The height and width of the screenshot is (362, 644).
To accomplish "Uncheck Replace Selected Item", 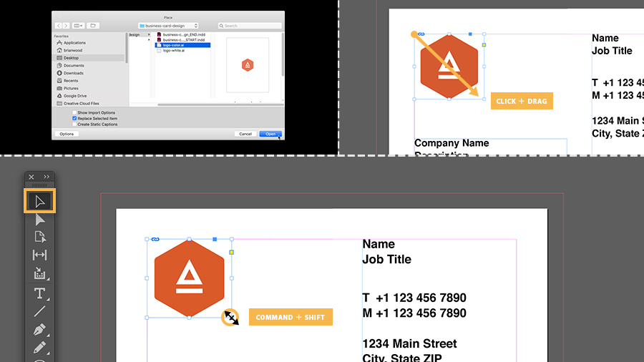I will (x=74, y=118).
